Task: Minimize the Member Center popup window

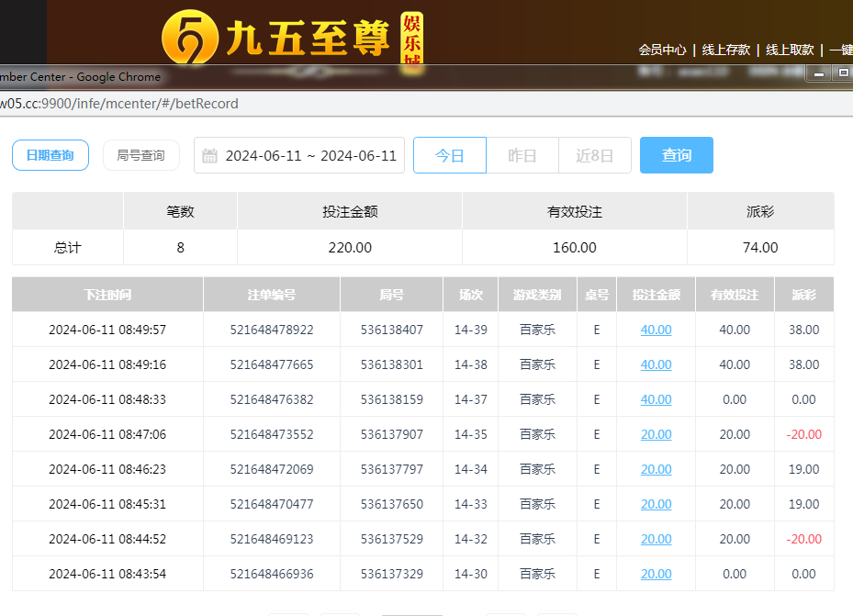Action: coord(819,73)
